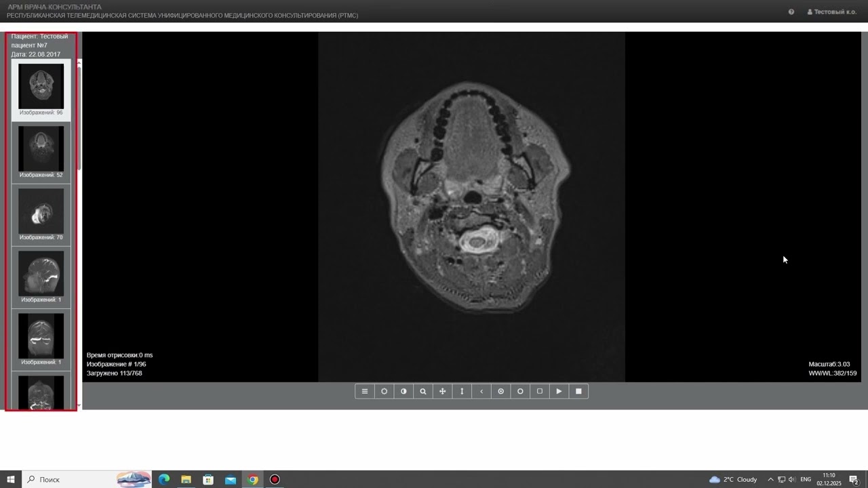Switch to Google Chrome in taskbar
868x488 pixels.
coord(253,479)
